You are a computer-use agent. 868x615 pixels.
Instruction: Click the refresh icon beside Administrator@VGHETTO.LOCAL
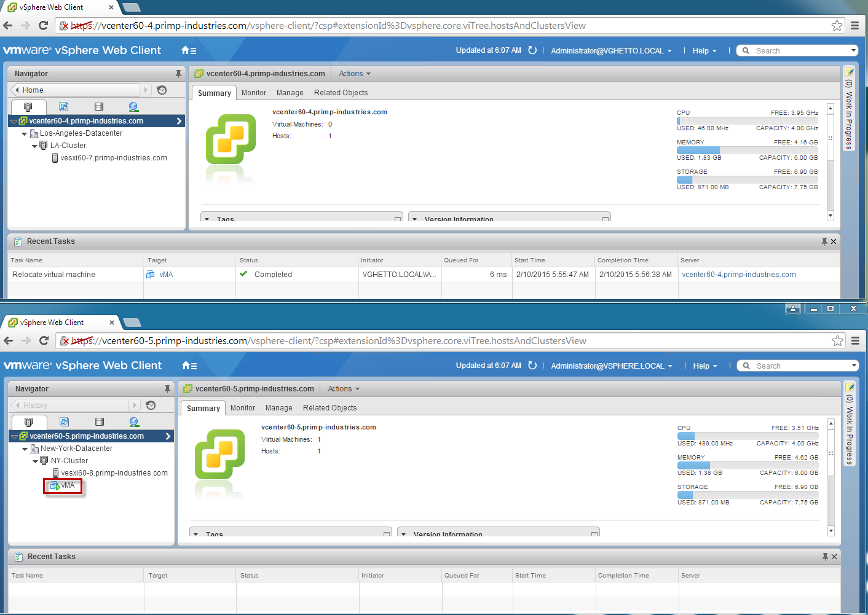[x=532, y=50]
